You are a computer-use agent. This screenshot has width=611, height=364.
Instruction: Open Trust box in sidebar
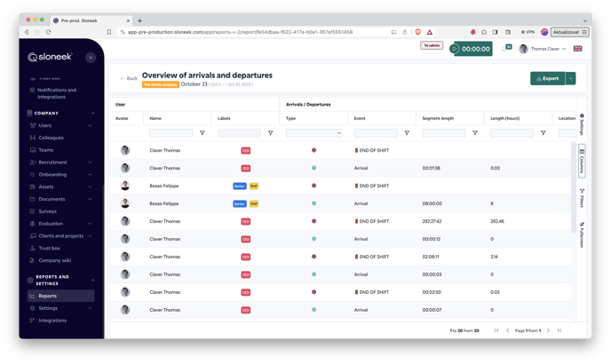click(49, 249)
